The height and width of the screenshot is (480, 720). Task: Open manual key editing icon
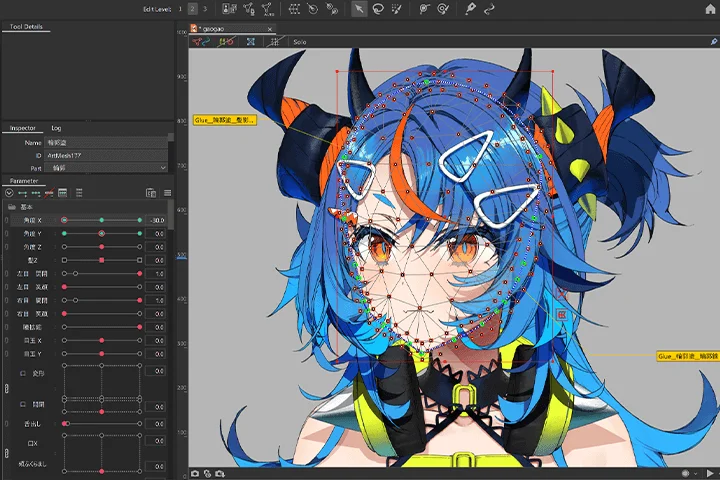(x=62, y=193)
